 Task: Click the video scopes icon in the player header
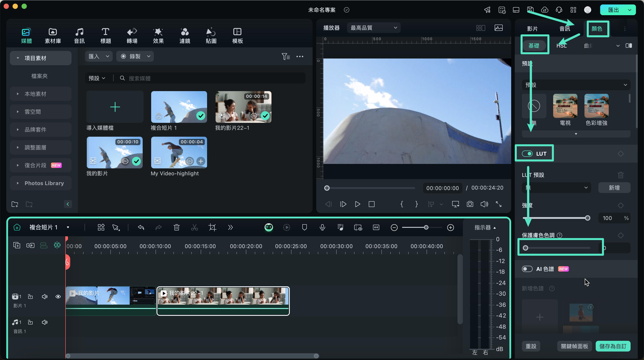tap(498, 28)
